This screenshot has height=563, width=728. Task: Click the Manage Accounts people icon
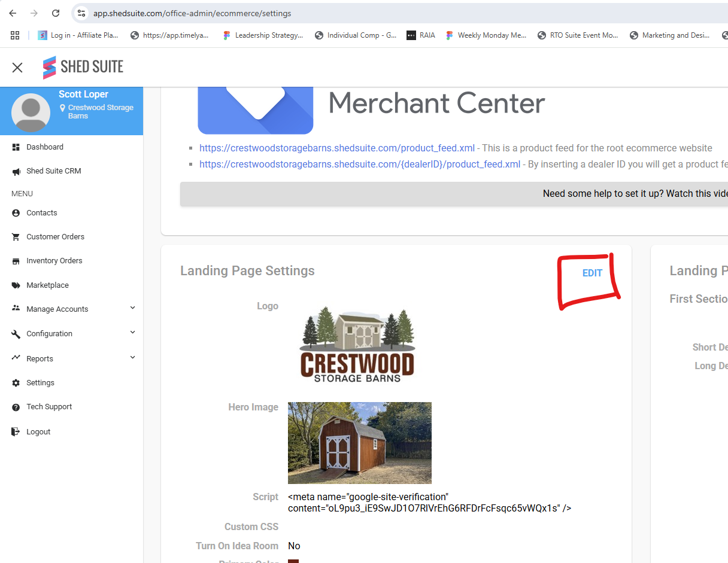click(16, 309)
